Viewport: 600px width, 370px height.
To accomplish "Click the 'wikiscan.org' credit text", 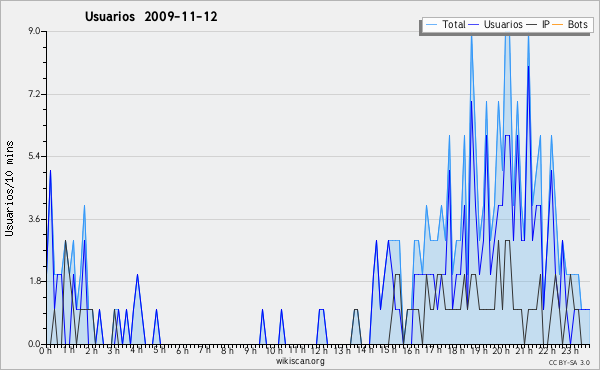I will tap(300, 361).
